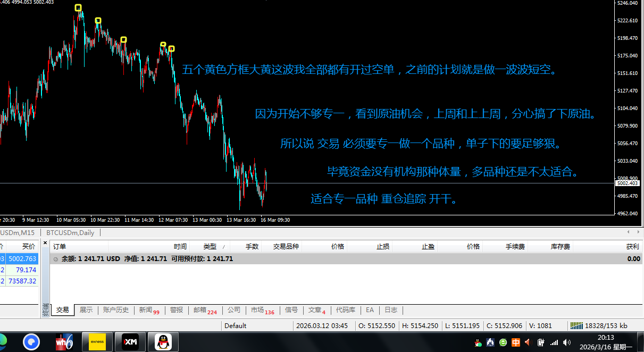Open the Exness app in the taskbar

(x=97, y=342)
